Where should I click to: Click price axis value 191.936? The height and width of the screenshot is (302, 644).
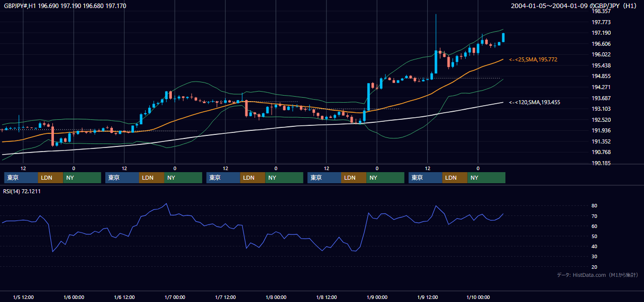click(601, 130)
